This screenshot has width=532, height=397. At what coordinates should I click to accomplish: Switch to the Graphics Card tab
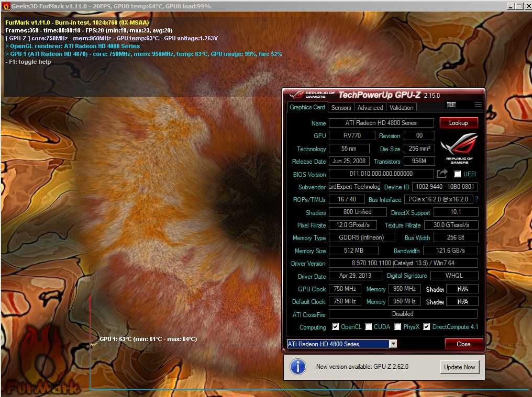tap(307, 107)
